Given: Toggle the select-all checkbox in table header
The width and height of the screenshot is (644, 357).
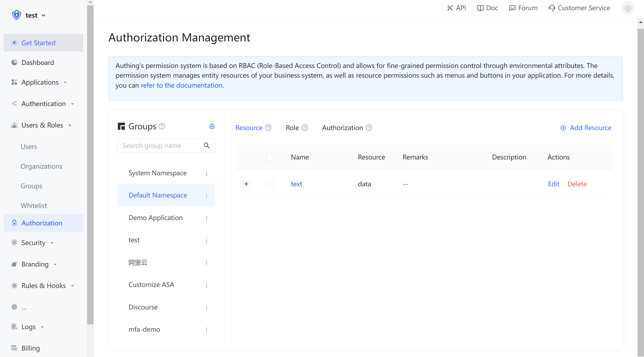Looking at the screenshot, I should (x=270, y=157).
